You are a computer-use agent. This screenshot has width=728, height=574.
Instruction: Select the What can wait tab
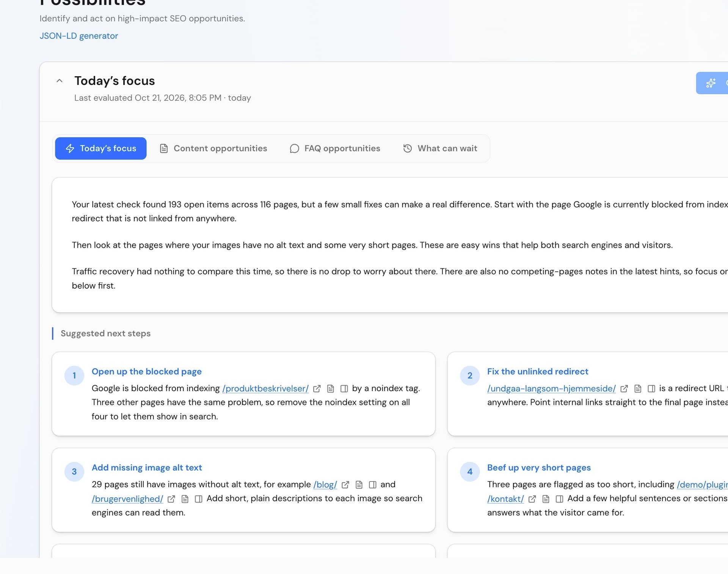click(x=440, y=148)
